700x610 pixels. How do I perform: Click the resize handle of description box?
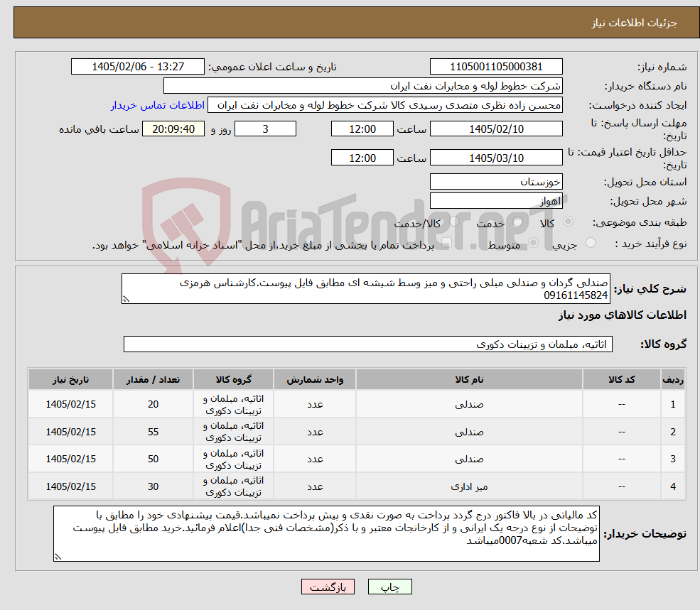pyautogui.click(x=126, y=300)
